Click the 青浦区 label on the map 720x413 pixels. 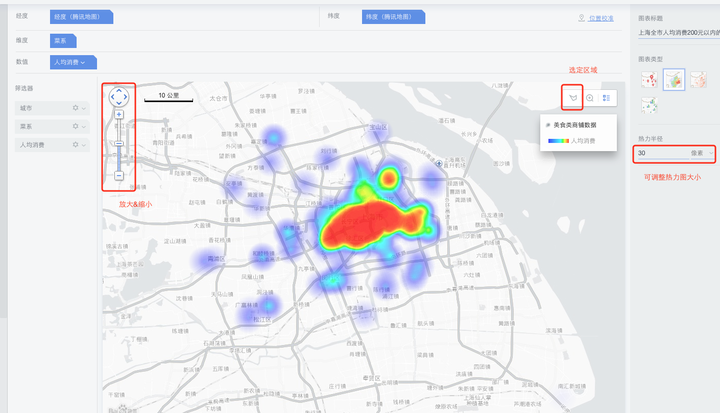216,259
